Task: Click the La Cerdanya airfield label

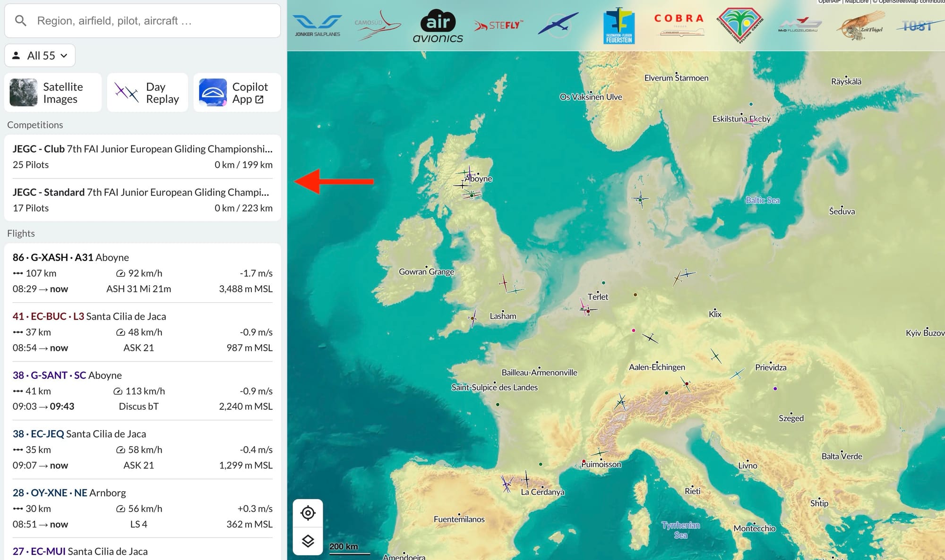Action: [542, 492]
